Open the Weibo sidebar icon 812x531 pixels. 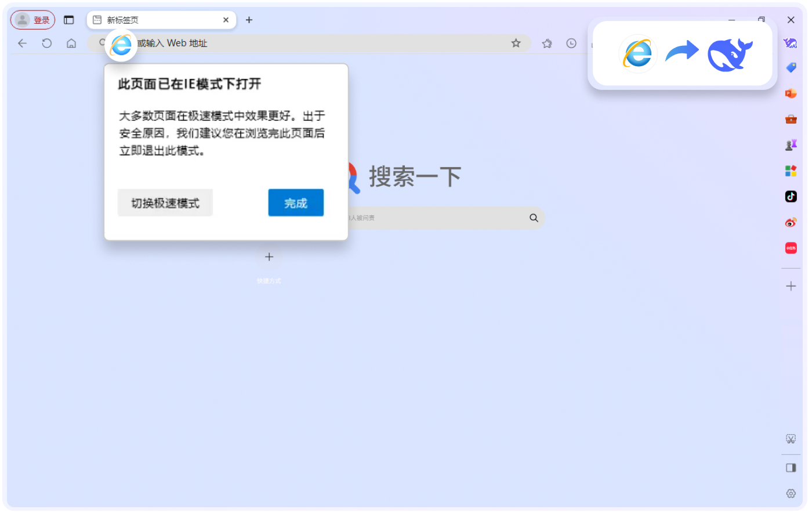(791, 222)
